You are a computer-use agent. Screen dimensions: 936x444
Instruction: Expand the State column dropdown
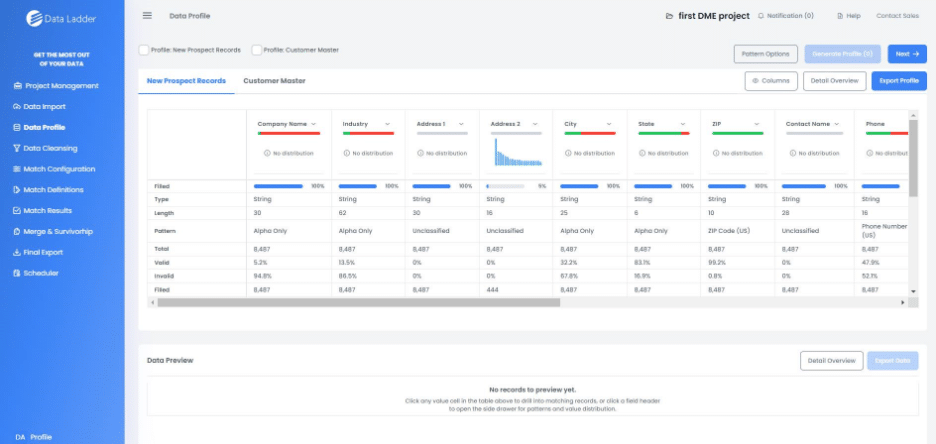pos(683,124)
